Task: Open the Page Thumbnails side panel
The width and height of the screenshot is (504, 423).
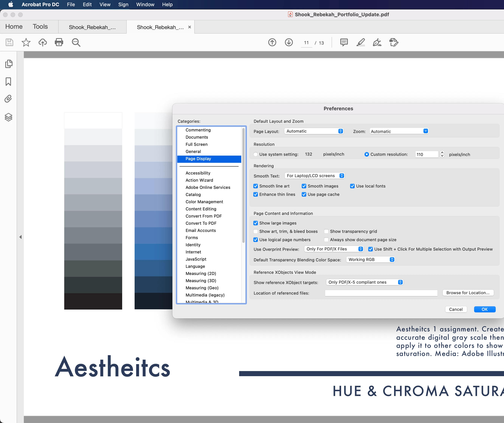Action: click(9, 64)
